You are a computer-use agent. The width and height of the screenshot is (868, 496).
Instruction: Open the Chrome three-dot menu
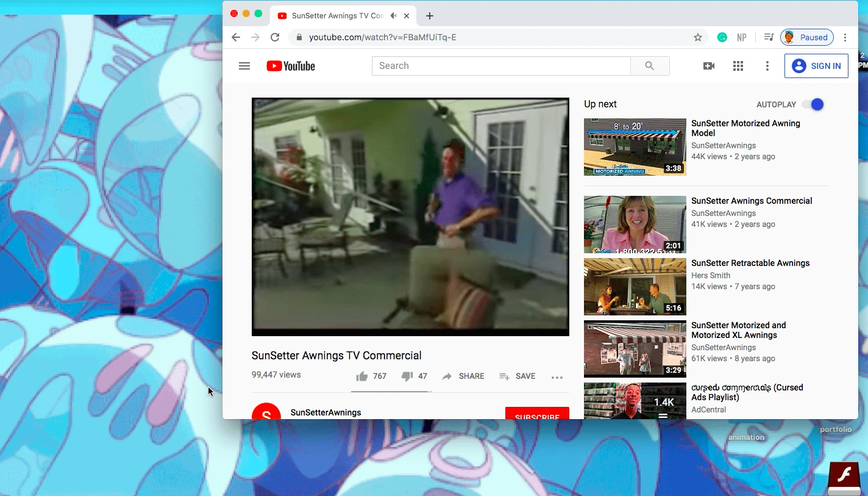tap(845, 37)
